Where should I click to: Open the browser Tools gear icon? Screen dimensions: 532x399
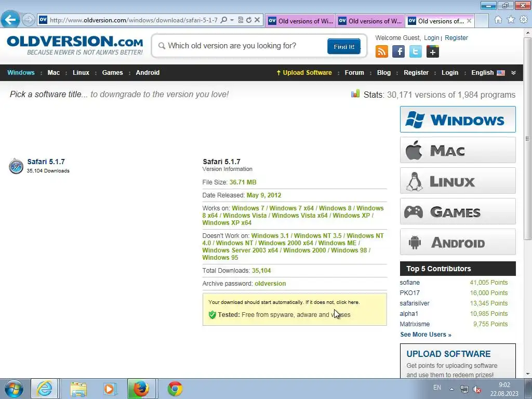click(524, 20)
